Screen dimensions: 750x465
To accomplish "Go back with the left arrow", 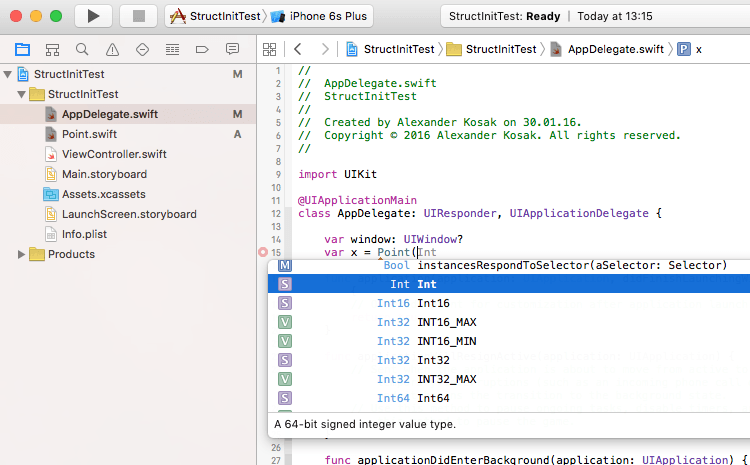I will point(297,49).
